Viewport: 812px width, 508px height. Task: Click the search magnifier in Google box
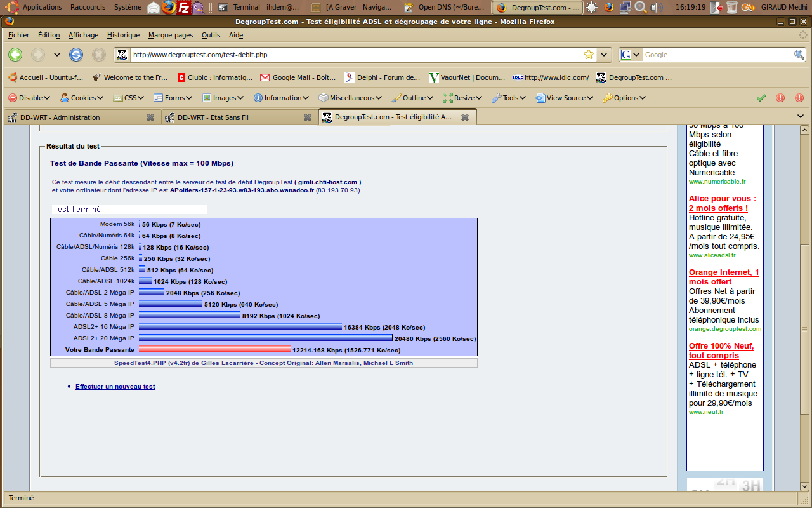point(799,55)
